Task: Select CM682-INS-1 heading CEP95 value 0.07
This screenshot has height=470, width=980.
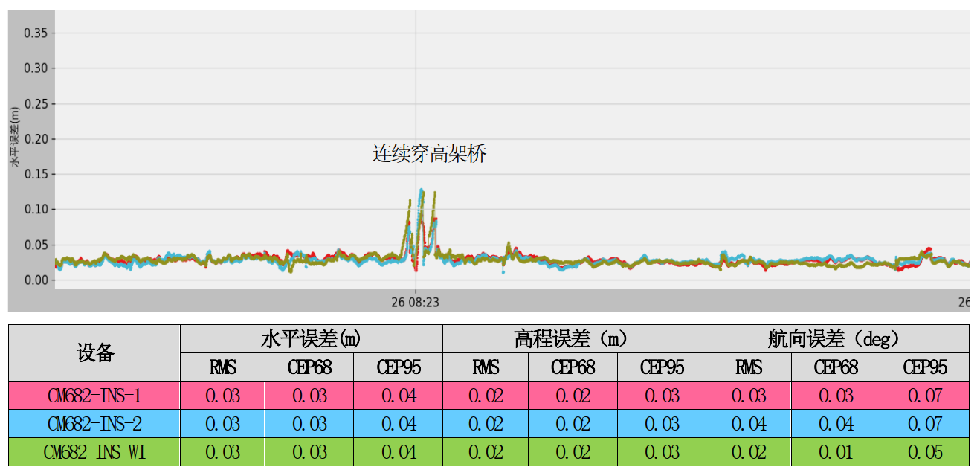Action: click(924, 396)
